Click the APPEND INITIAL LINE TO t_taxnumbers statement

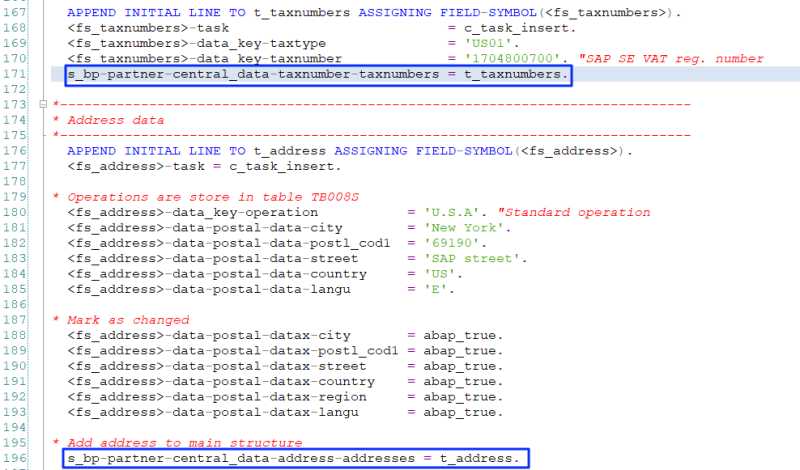374,13
